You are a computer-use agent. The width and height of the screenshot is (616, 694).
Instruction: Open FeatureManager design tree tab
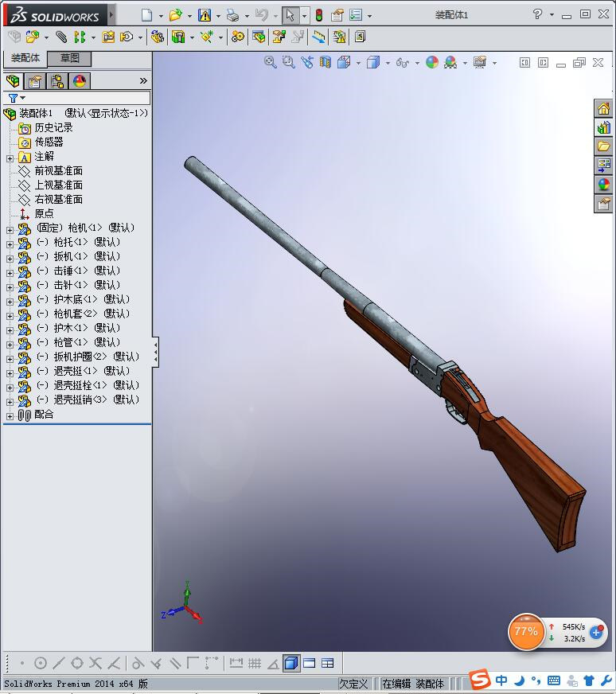click(13, 81)
